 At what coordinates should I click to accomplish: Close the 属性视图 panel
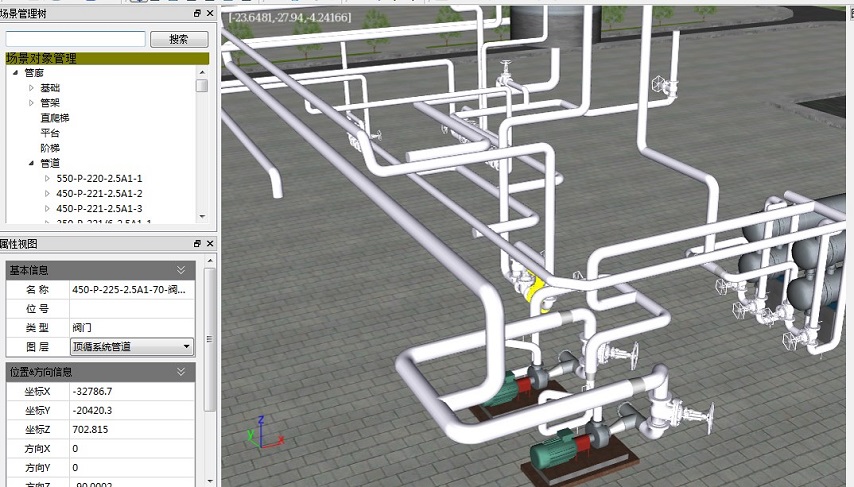[209, 244]
